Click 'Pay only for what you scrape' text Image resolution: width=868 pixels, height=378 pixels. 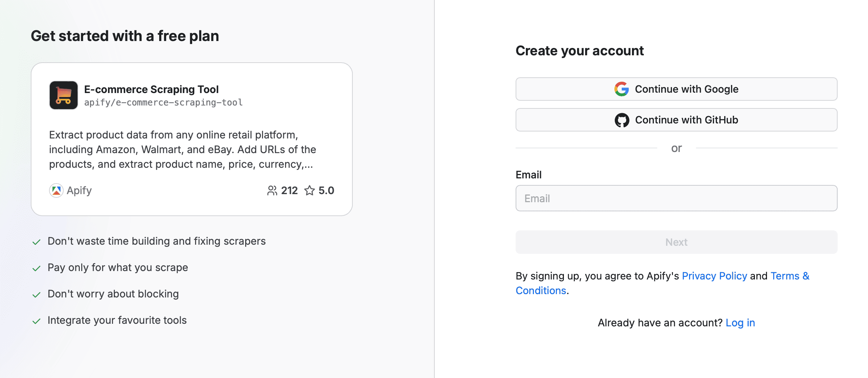pos(118,267)
